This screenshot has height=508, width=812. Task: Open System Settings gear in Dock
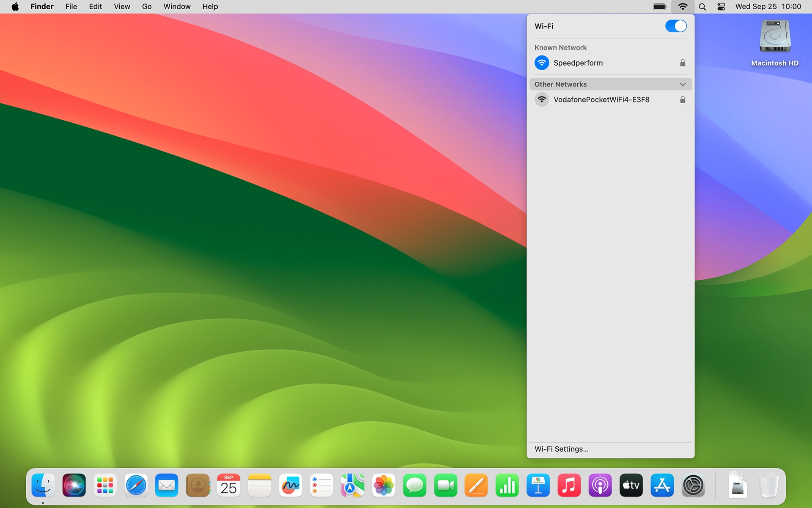click(693, 485)
